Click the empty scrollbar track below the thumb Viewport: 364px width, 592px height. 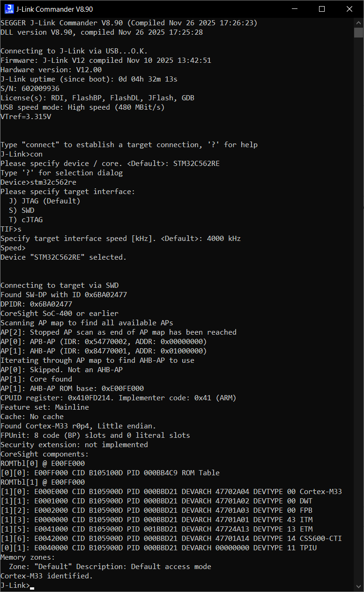pos(359,281)
